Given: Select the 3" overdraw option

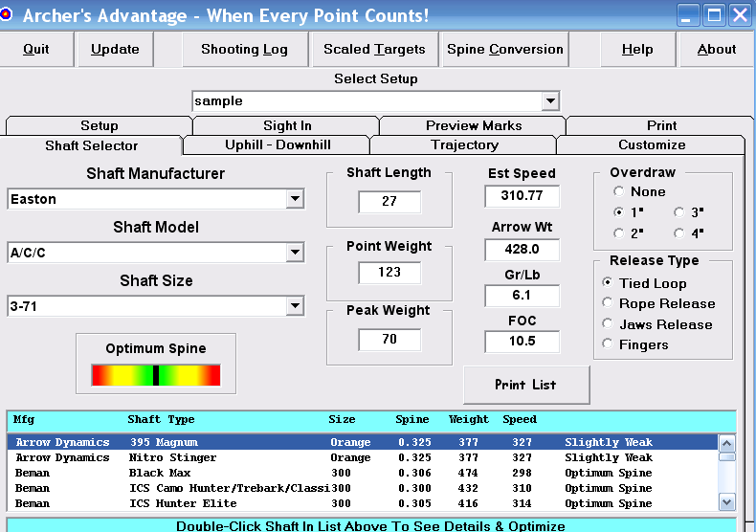Looking at the screenshot, I should pos(680,212).
